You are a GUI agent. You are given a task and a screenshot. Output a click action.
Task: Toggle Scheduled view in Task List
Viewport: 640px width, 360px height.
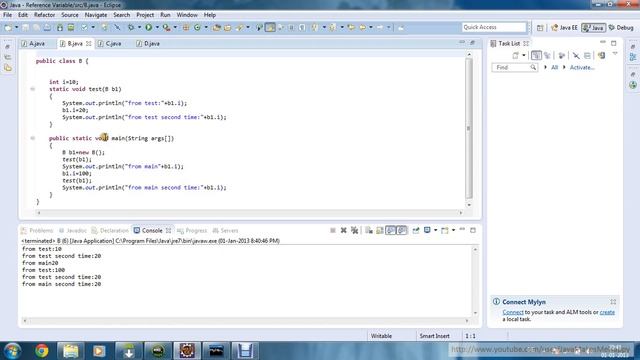[547, 56]
